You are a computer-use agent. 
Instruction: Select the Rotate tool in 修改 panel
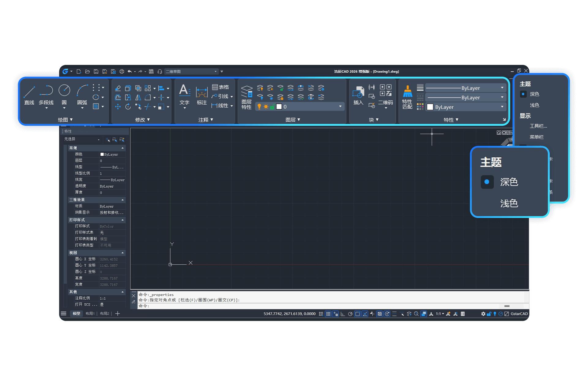click(128, 107)
